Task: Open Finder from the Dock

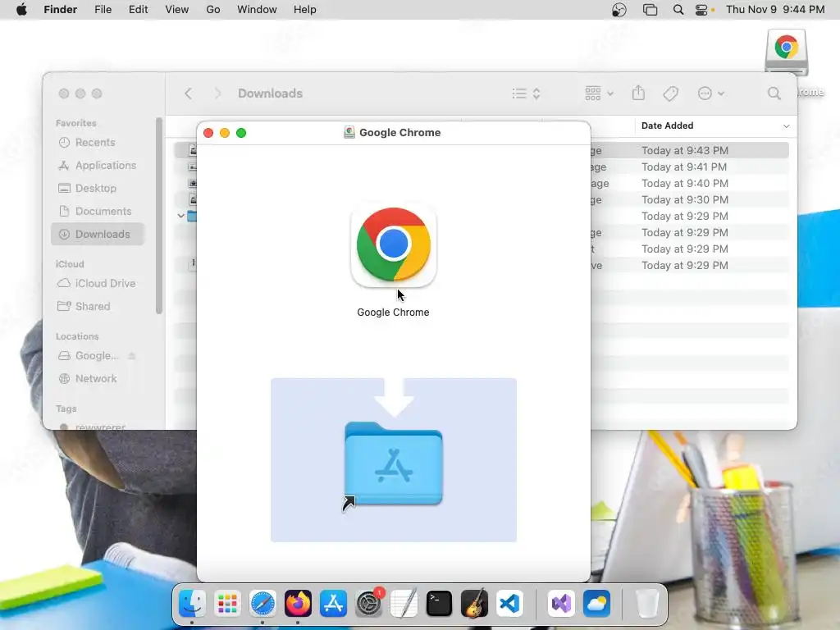Action: tap(192, 604)
